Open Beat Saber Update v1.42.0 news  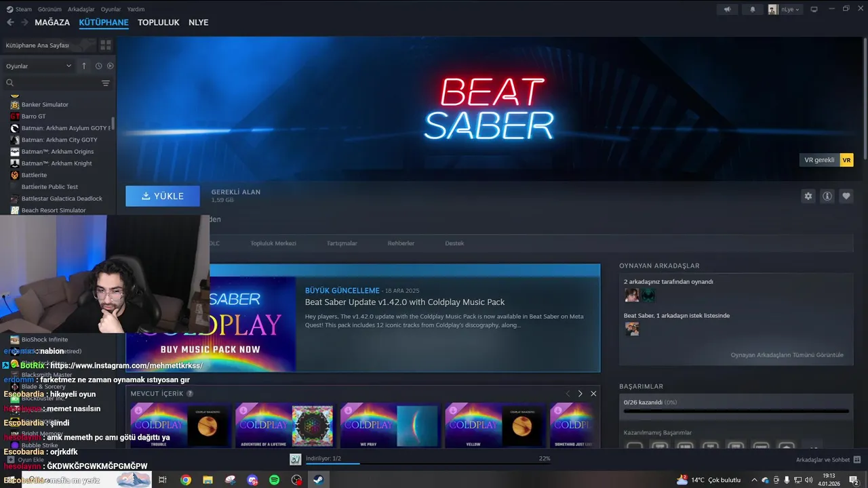405,302
